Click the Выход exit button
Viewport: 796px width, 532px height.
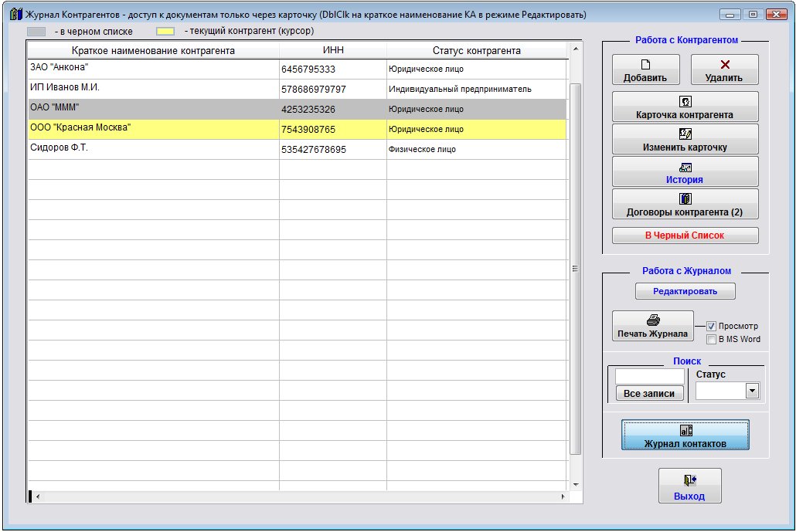click(689, 486)
